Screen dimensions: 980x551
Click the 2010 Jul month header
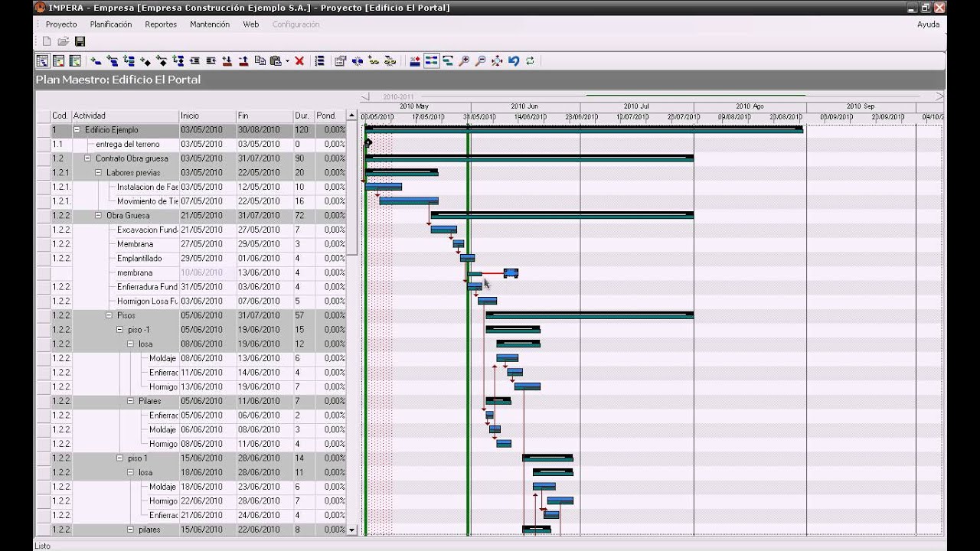click(x=636, y=106)
